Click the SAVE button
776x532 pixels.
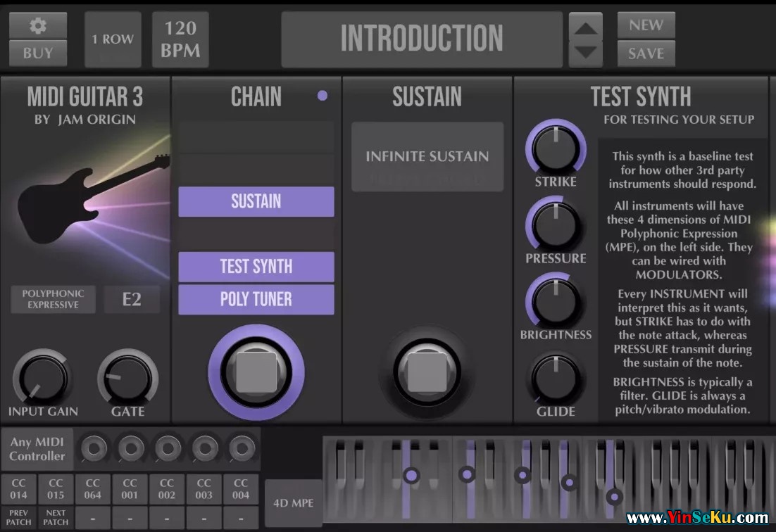(x=646, y=53)
